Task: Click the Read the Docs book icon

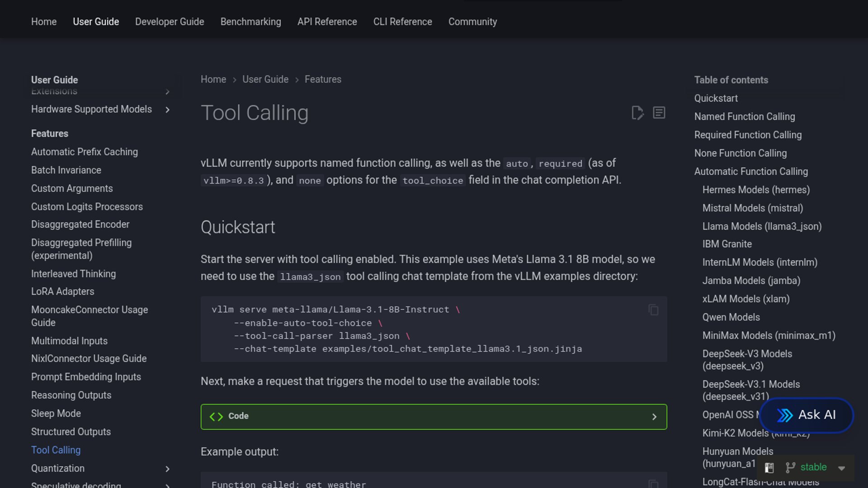Action: click(769, 468)
